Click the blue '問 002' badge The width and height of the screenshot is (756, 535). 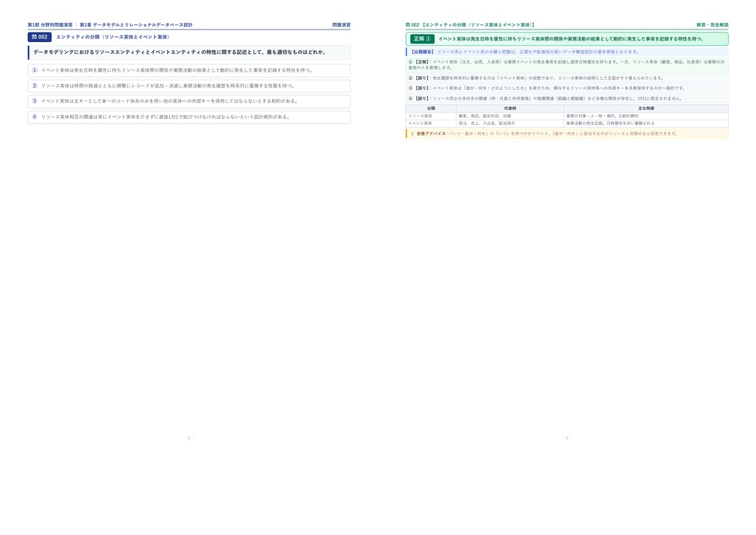pyautogui.click(x=40, y=37)
